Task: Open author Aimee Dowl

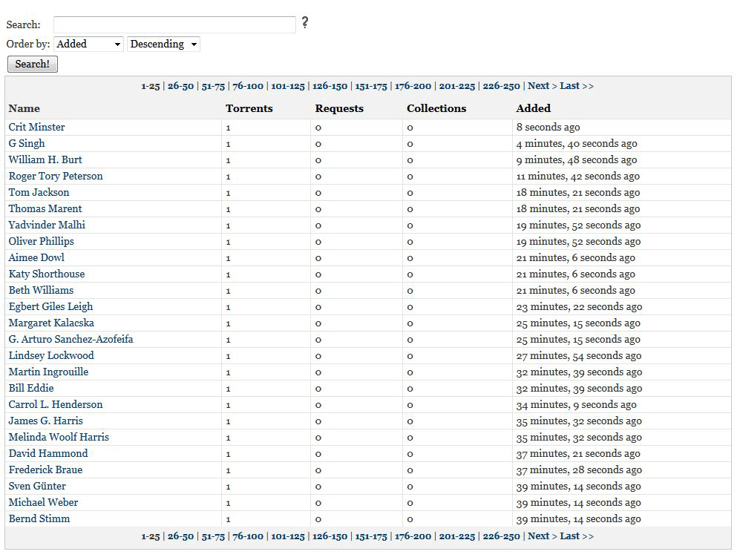Action: [x=36, y=257]
